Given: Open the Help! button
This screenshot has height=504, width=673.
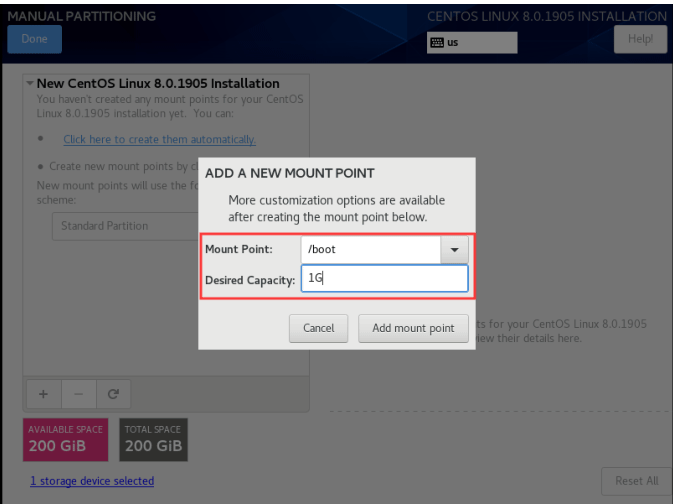Looking at the screenshot, I should pyautogui.click(x=639, y=39).
